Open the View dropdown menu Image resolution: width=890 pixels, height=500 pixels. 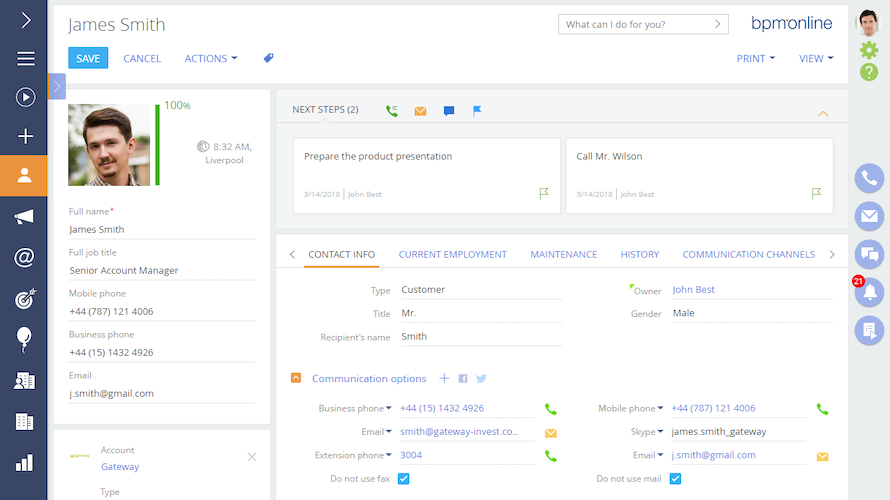click(816, 58)
